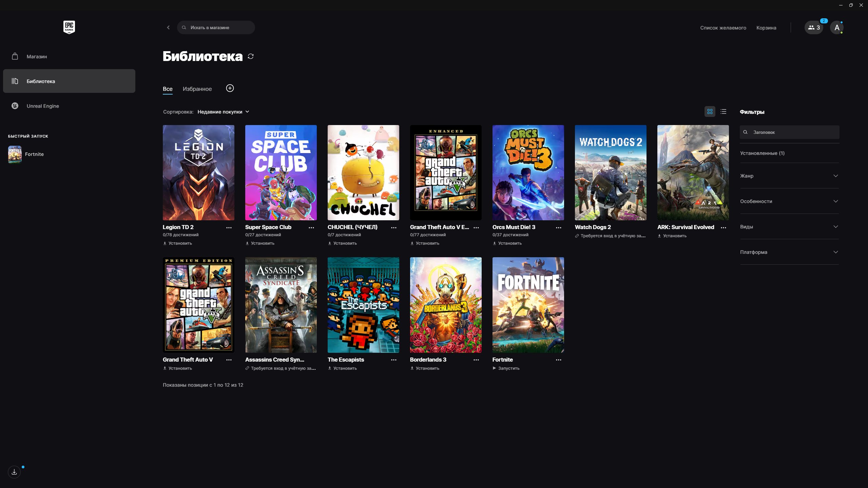
Task: Click the Orcs Must Die! 3 title
Action: pyautogui.click(x=514, y=227)
